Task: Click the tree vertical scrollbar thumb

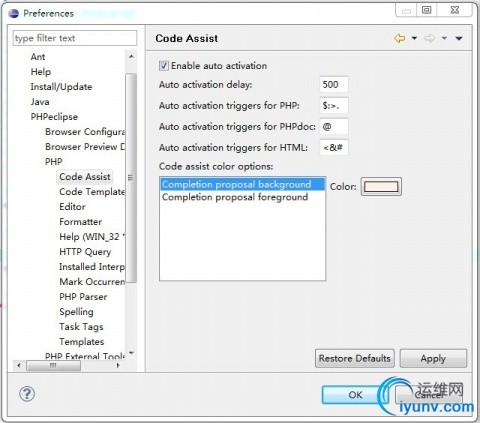Action: click(131, 178)
